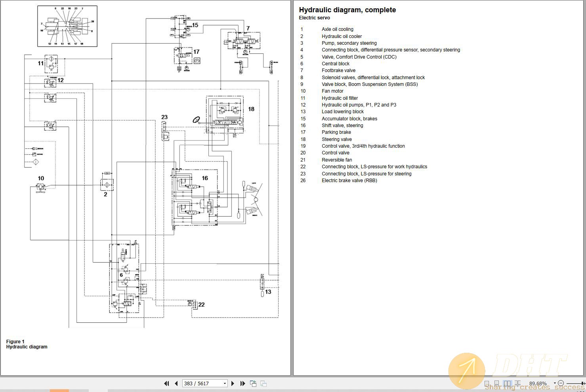Screen dimensions: 586x392
Task: Click component 6 central block in diagram
Action: (x=124, y=278)
